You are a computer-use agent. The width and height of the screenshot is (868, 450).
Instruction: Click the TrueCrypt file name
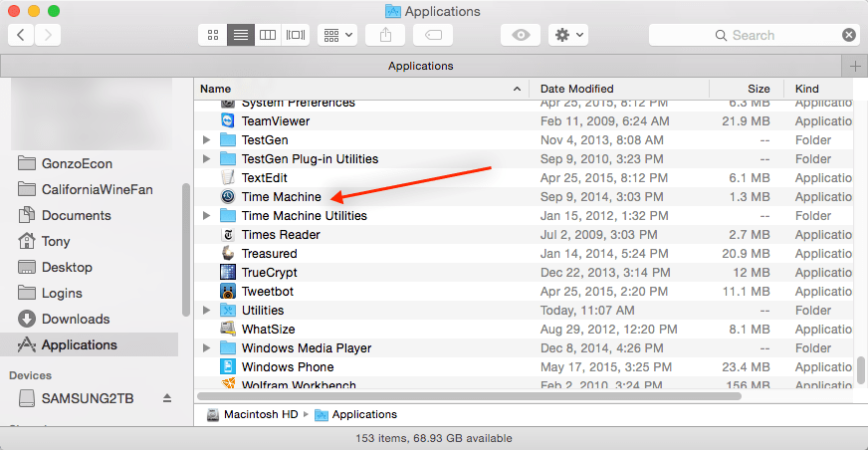(270, 273)
